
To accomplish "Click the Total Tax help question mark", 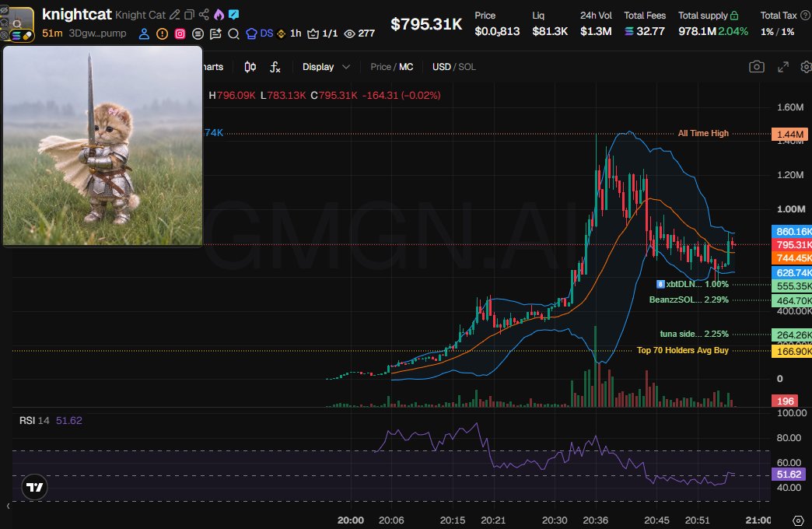I will coord(805,16).
